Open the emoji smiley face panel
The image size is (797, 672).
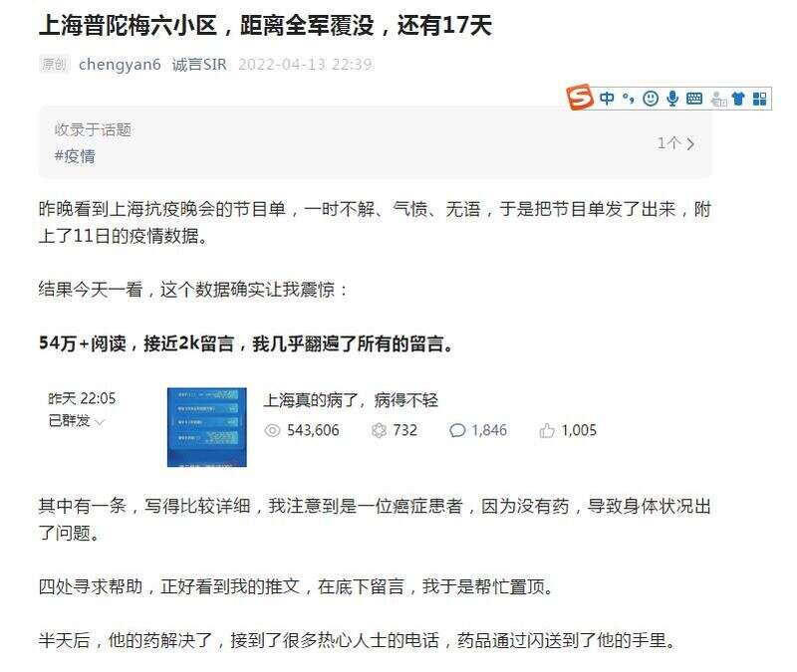coord(651,98)
